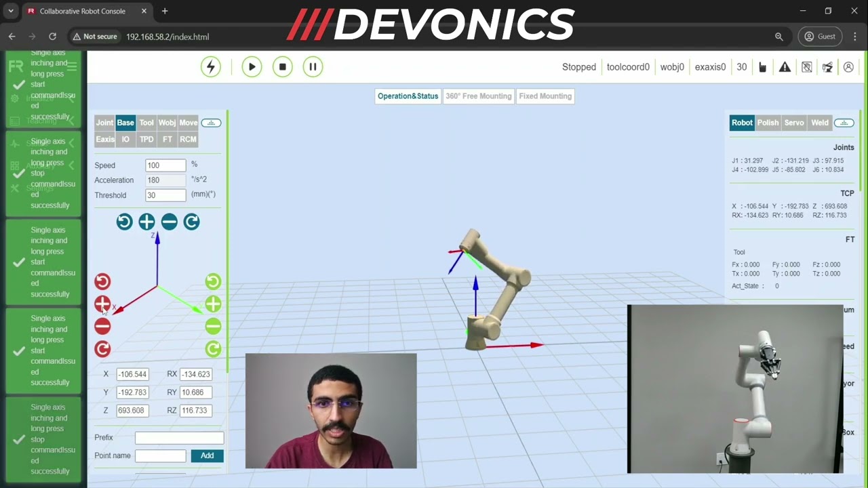Viewport: 868px width, 488px height.
Task: Click the speed value 30 in header
Action: click(x=742, y=67)
